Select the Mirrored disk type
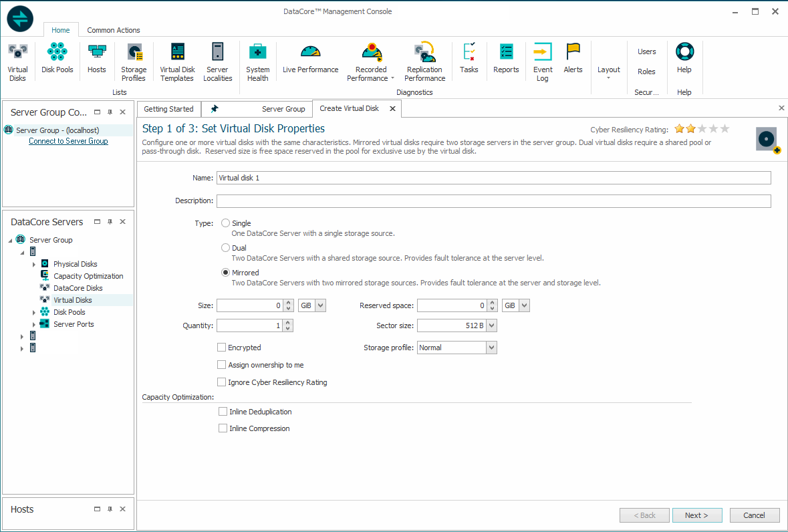The height and width of the screenshot is (532, 788). (x=226, y=272)
